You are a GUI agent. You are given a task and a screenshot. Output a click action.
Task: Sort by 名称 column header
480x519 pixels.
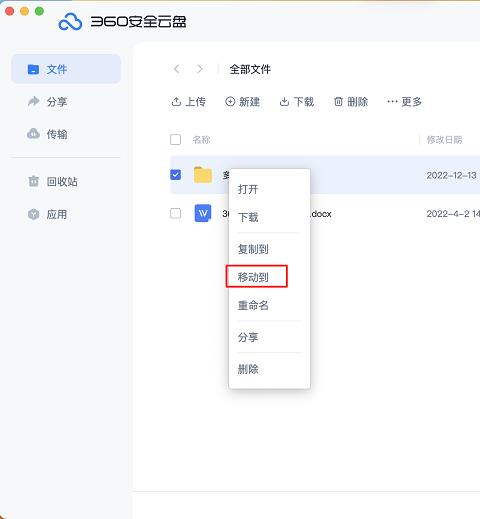[201, 140]
